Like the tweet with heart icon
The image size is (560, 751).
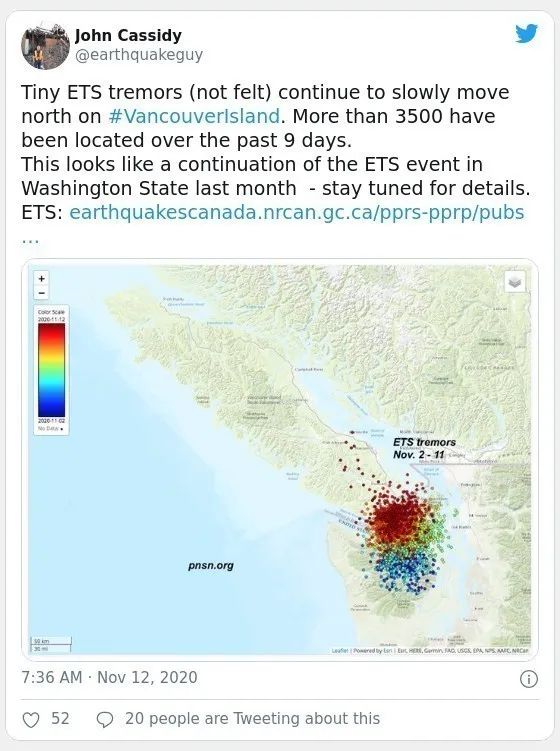click(31, 719)
